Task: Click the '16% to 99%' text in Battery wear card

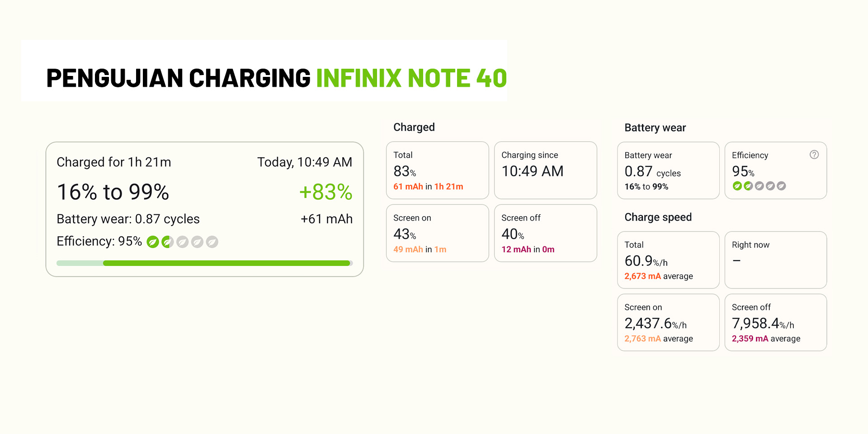Action: coord(646,187)
